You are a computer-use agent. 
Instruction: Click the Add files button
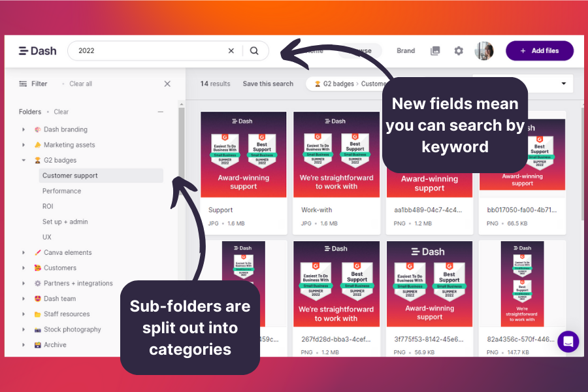540,51
